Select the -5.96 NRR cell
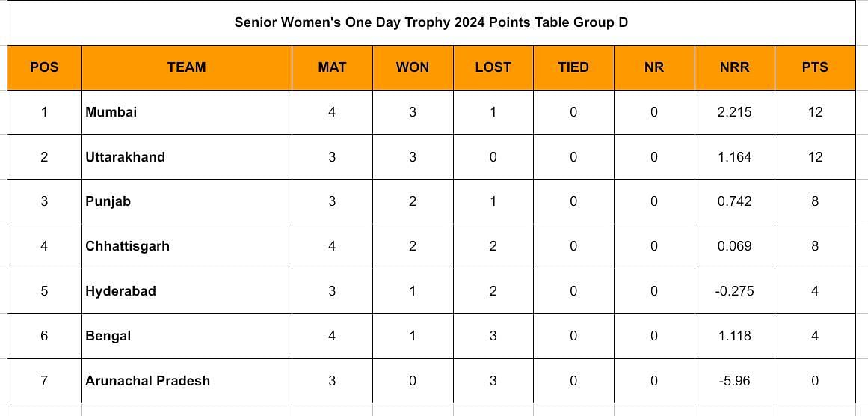This screenshot has width=868, height=416. 735,381
